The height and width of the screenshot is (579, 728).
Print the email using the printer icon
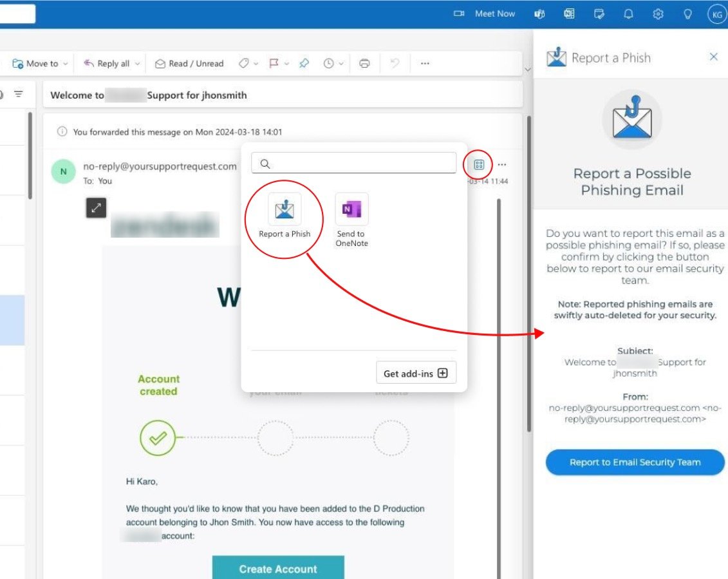pos(364,63)
